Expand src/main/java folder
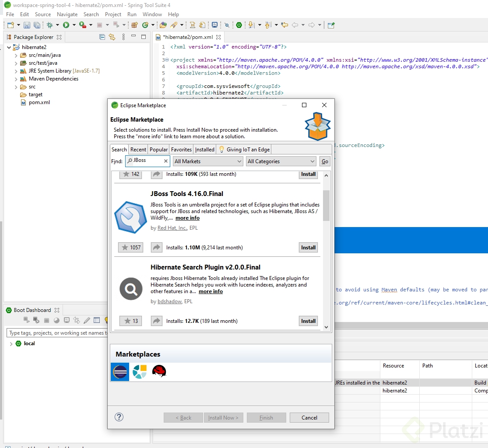The height and width of the screenshot is (448, 488). pos(16,56)
